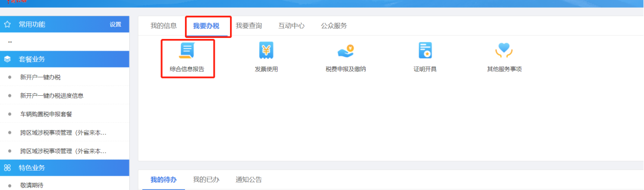Collapse the 常用功能 section header
This screenshot has width=644, height=190.
(64, 25)
